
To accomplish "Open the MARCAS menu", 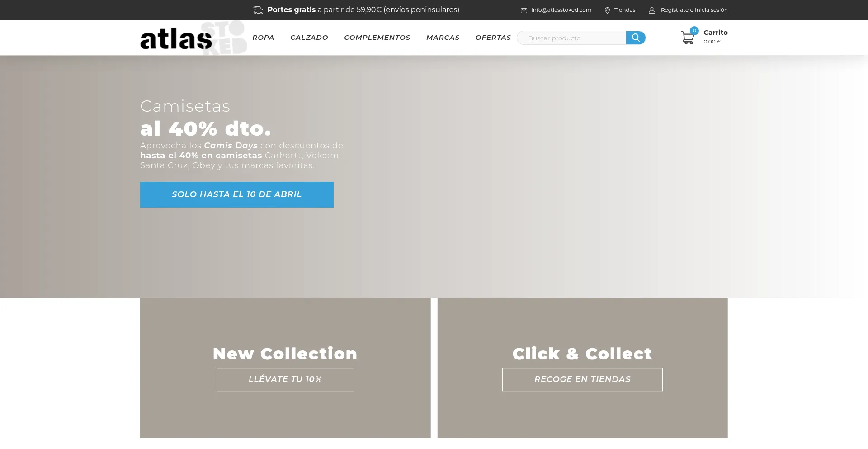I will (443, 38).
